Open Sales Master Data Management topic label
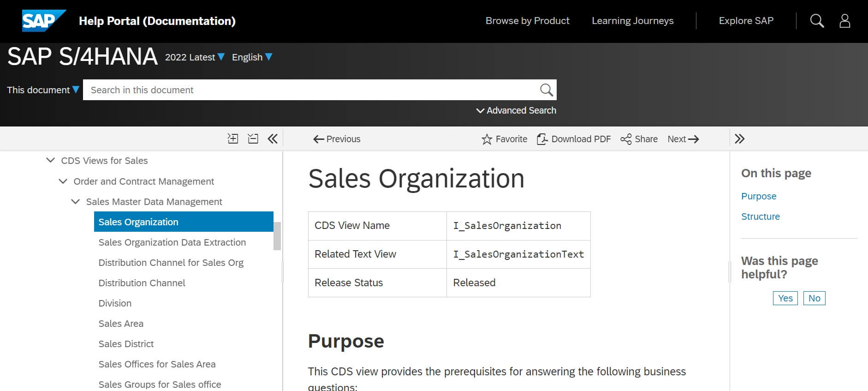 click(x=154, y=201)
